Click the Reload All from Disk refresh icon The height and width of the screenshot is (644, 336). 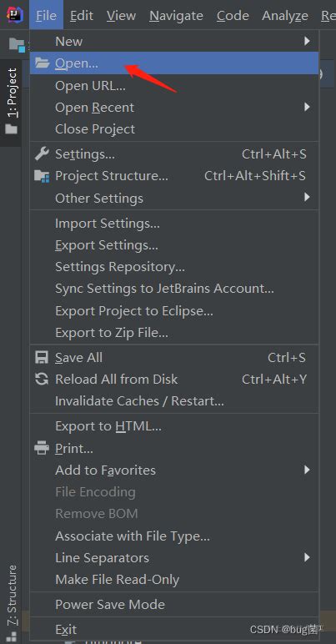point(42,379)
